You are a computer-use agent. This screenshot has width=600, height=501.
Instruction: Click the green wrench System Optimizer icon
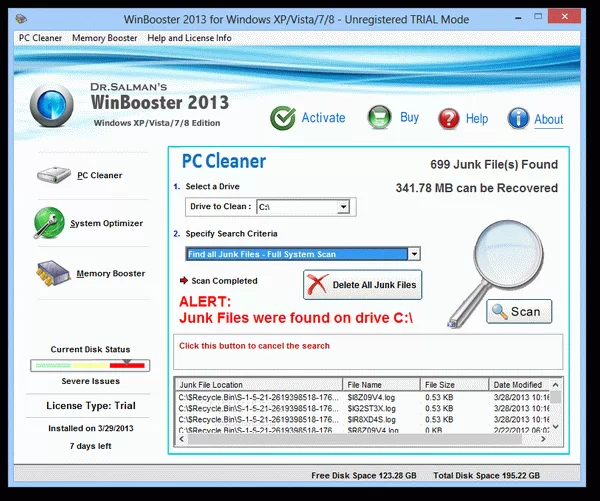49,223
